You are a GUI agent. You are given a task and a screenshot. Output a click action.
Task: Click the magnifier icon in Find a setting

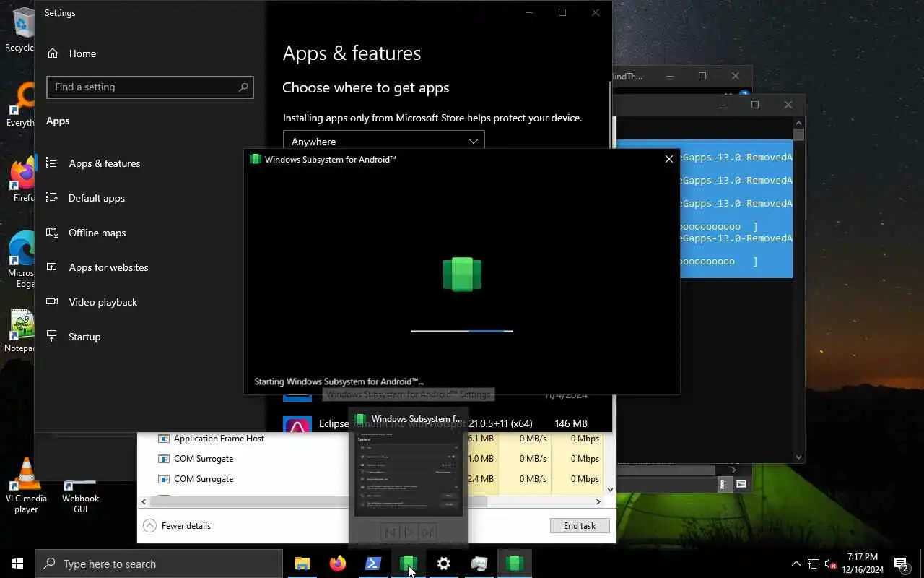243,87
